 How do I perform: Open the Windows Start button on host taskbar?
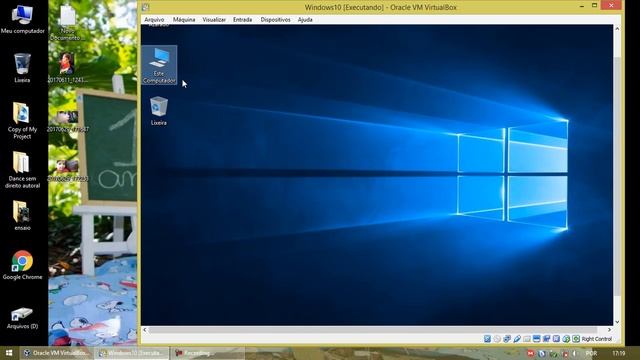pyautogui.click(x=9, y=353)
